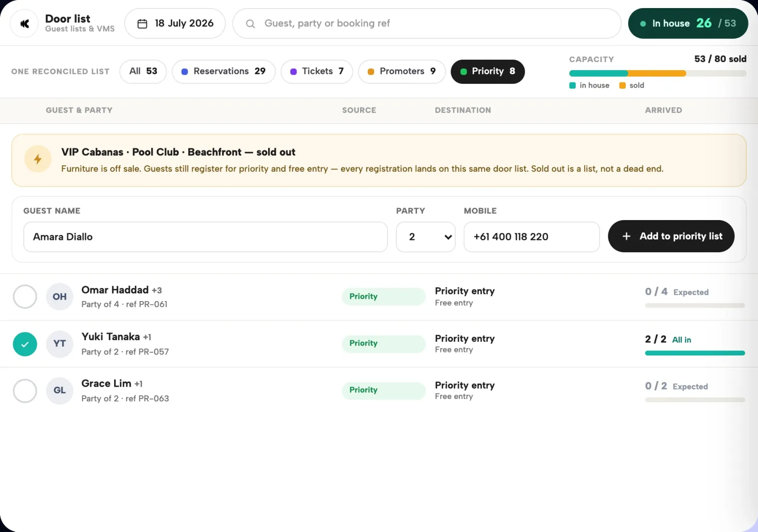Viewport: 758px width, 532px height.
Task: Click 'Priority entry' on Grace Lim row
Action: click(465, 386)
